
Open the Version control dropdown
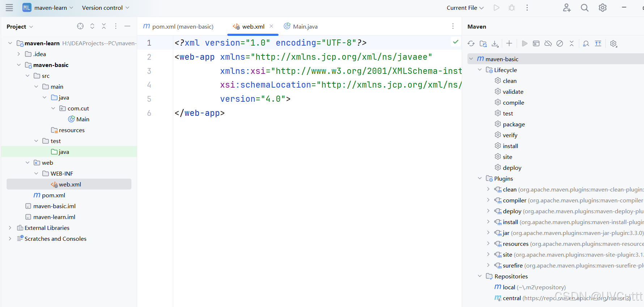pos(105,8)
